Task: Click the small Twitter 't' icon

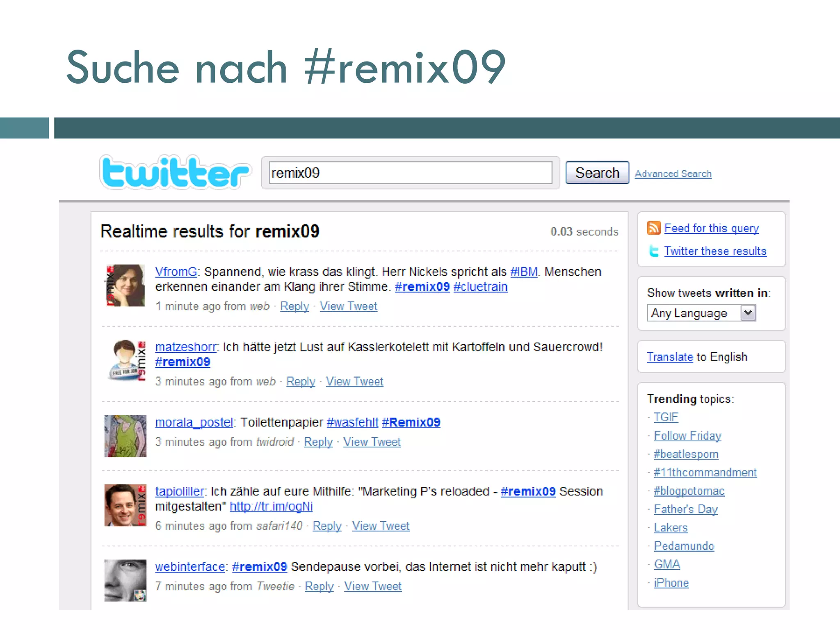Action: point(654,251)
